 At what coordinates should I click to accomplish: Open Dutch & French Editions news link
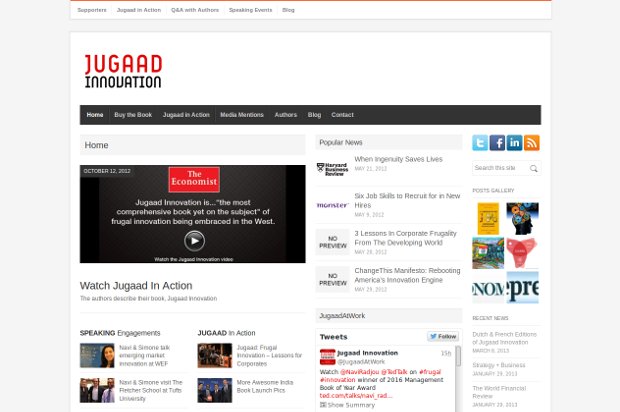[x=504, y=337]
